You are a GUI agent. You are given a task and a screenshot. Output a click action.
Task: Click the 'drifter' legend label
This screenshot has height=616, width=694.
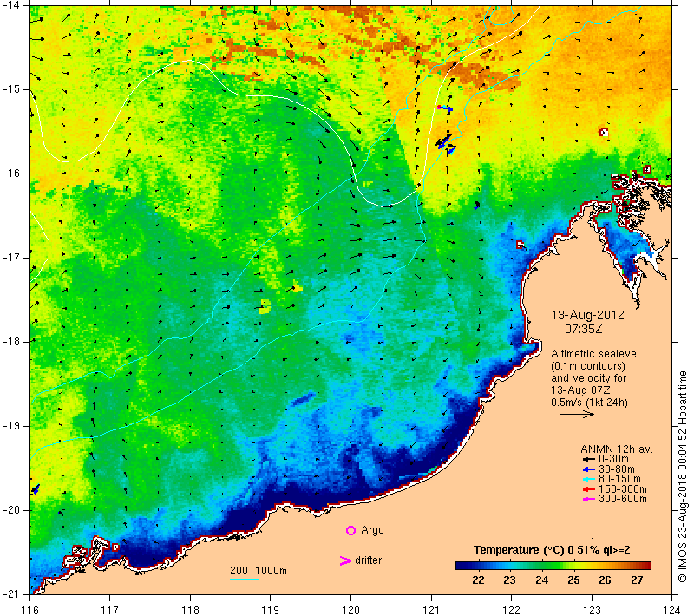(368, 560)
